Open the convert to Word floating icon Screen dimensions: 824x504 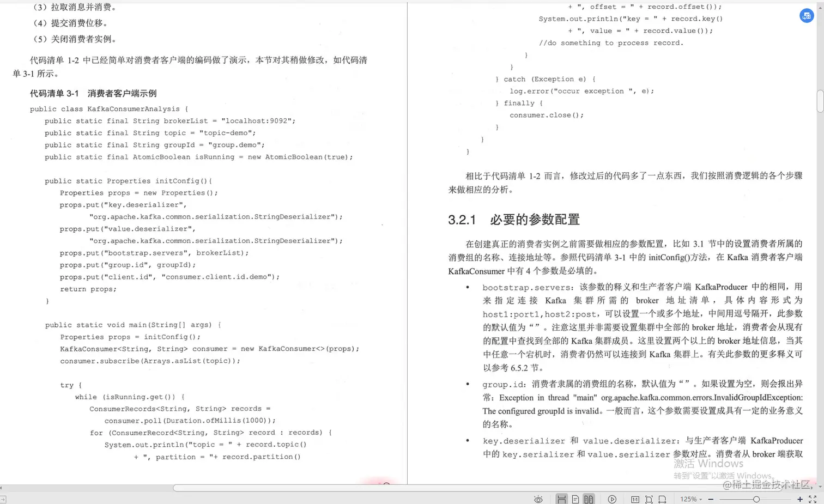pos(807,16)
